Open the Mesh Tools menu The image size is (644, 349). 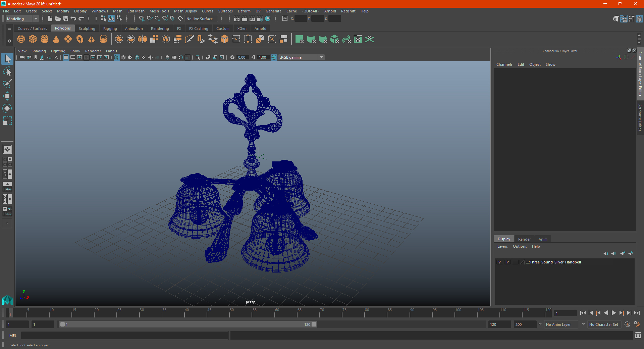[x=159, y=11]
